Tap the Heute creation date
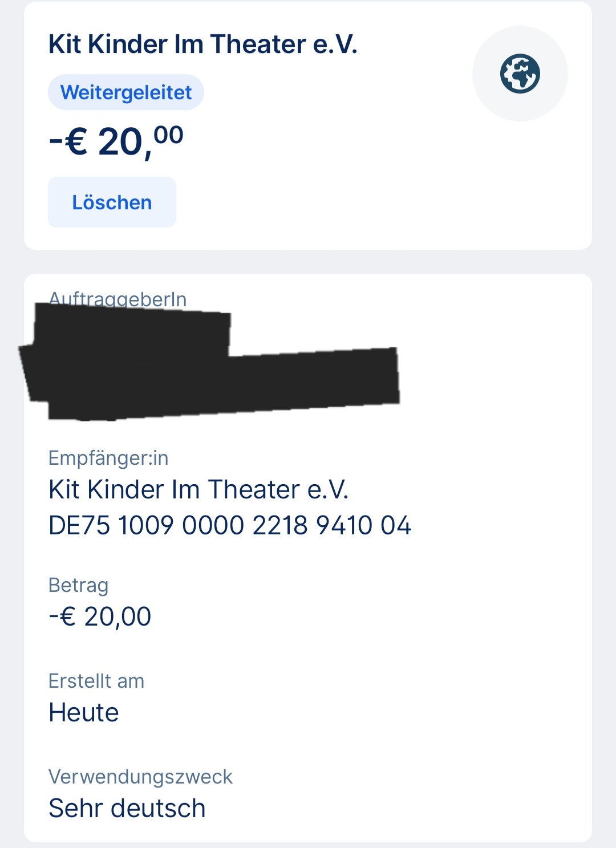Viewport: 616px width, 848px height. point(84,712)
